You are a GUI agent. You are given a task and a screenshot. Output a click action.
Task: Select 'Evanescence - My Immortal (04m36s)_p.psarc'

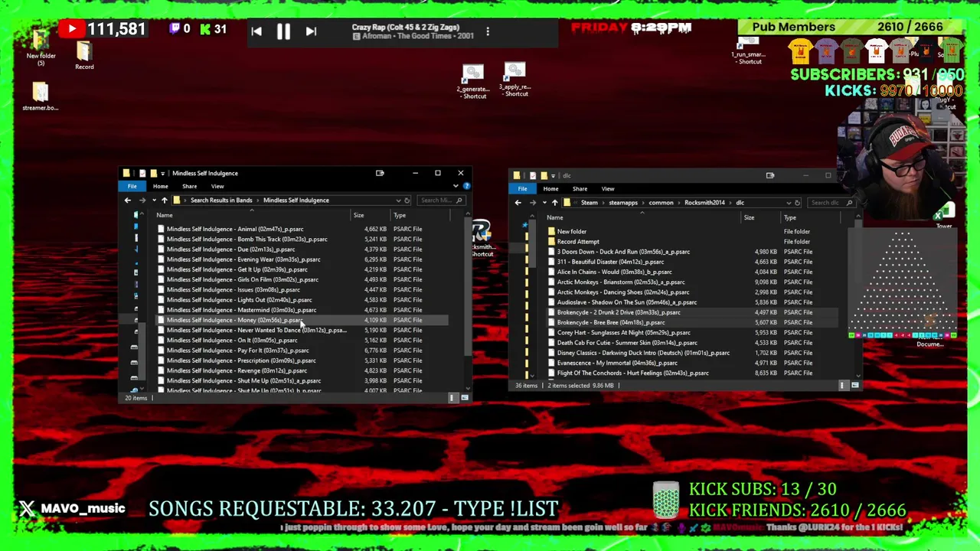(x=692, y=363)
